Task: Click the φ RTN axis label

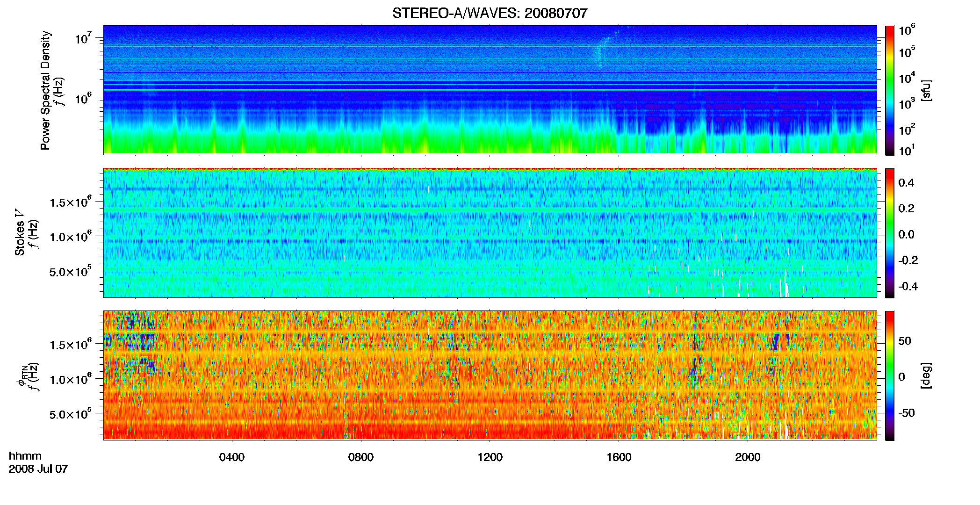Action: (22, 375)
